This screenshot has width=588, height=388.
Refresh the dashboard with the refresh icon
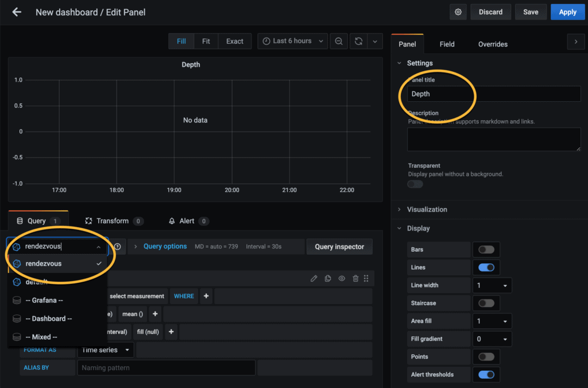[x=358, y=41]
